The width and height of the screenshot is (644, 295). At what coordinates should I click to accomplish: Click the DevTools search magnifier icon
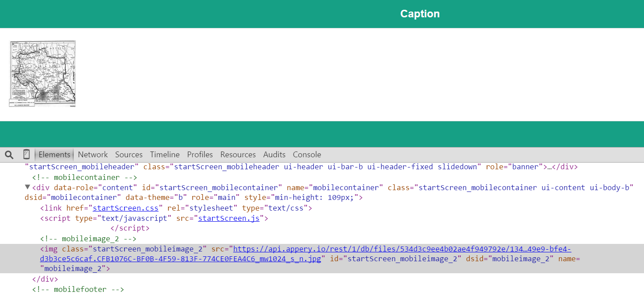[x=9, y=155]
